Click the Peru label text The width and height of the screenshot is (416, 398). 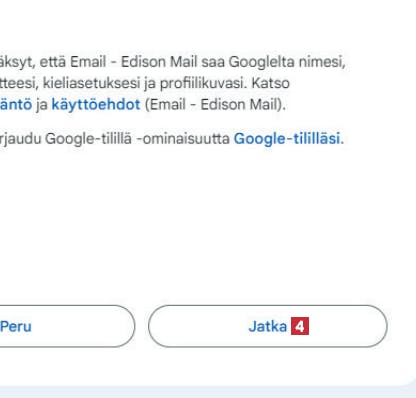coord(16,326)
